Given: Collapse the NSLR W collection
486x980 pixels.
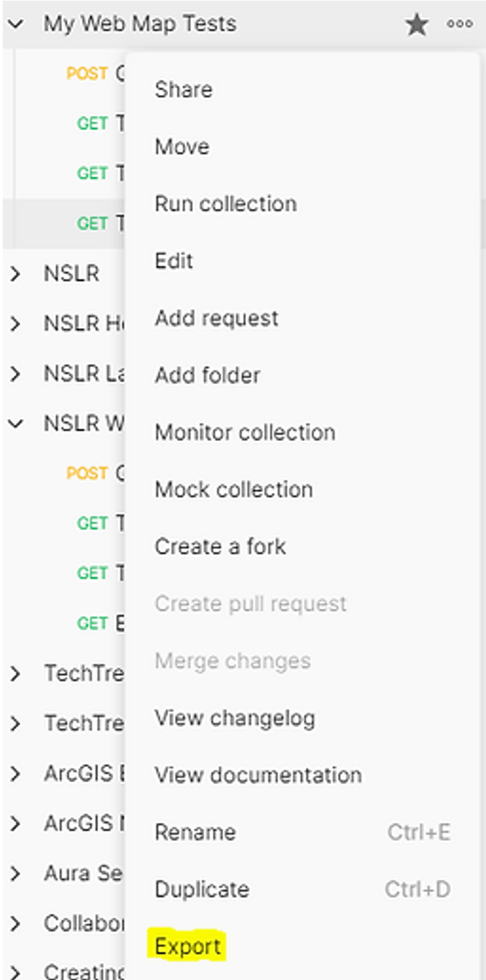Looking at the screenshot, I should click(15, 423).
